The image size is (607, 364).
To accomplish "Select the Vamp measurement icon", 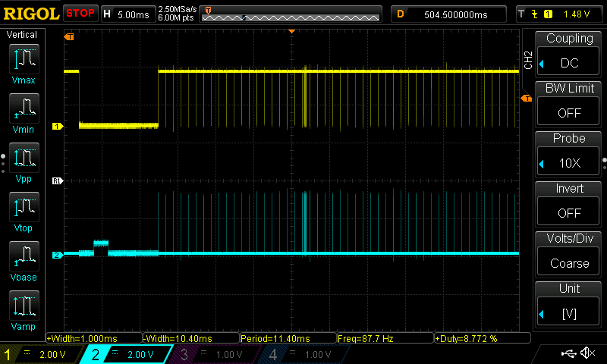I will tap(24, 306).
